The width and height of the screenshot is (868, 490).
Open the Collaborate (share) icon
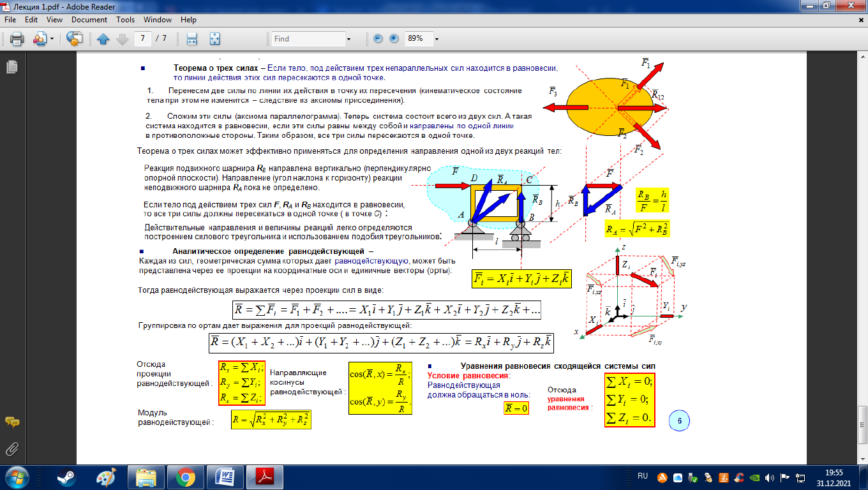pos(39,39)
